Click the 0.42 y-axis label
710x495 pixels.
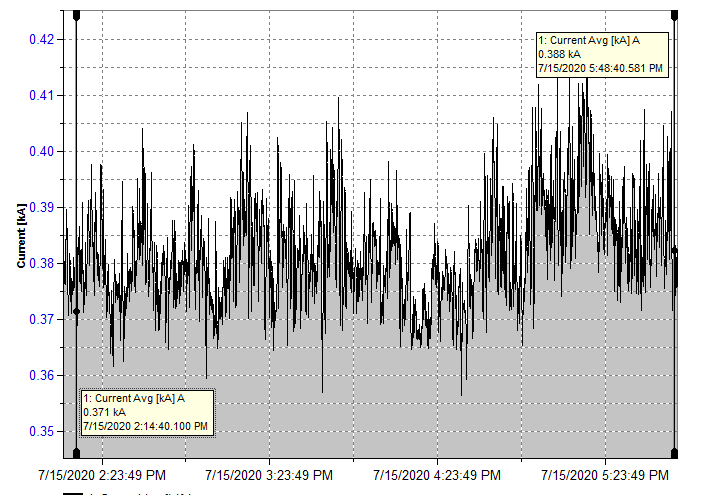tap(42, 39)
